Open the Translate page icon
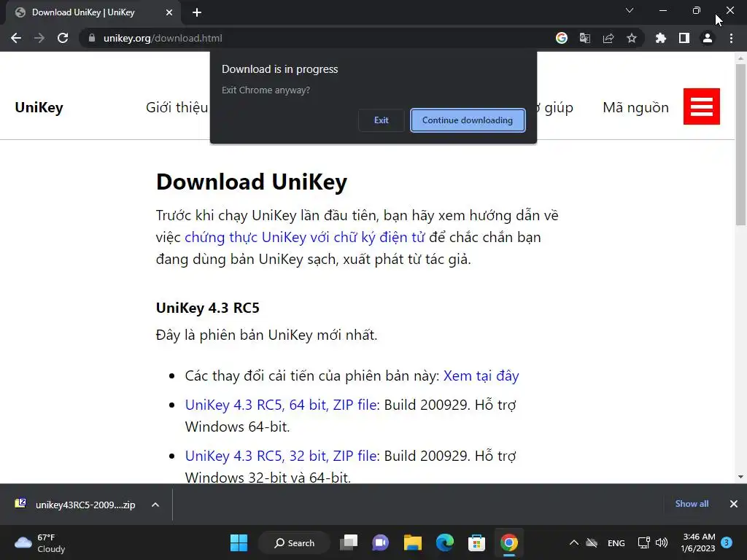The height and width of the screenshot is (560, 747). point(585,38)
